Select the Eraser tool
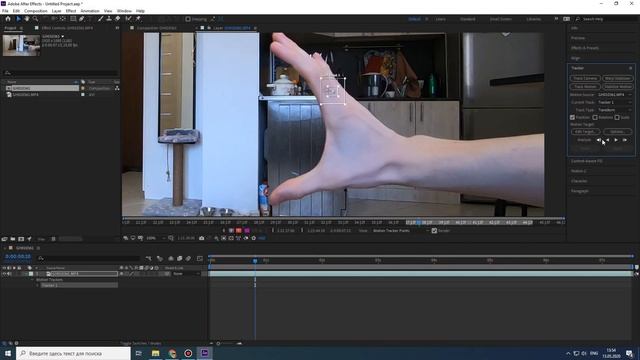This screenshot has width=640, height=360. click(x=118, y=19)
